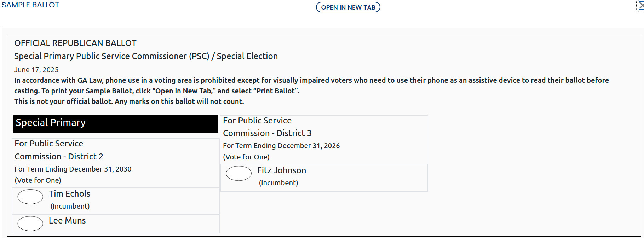
Task: Click the Incumbent label under Tim Echols
Action: (x=70, y=206)
